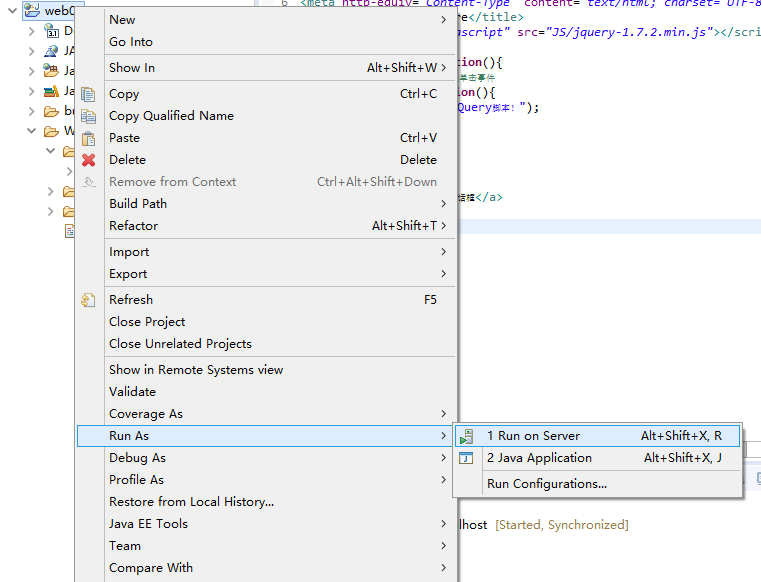Click the JavaScript Resources tree icon

51,91
